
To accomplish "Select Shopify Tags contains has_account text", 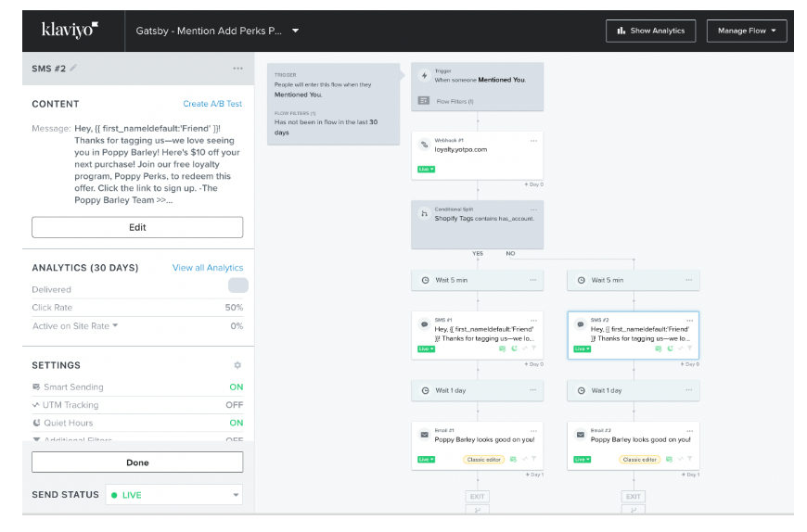I will [x=484, y=219].
